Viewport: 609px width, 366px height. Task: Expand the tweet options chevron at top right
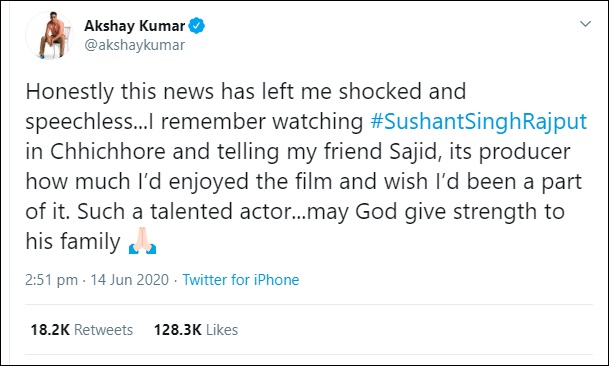585,24
